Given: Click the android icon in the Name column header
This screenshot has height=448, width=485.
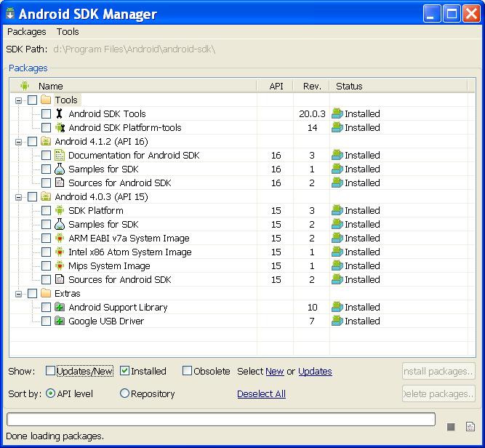Looking at the screenshot, I should 25,86.
